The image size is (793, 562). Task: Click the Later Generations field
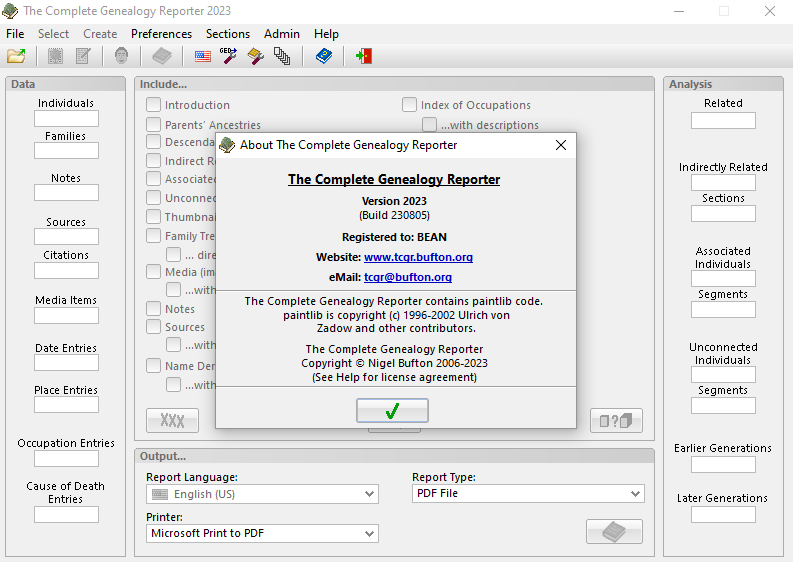pyautogui.click(x=723, y=515)
